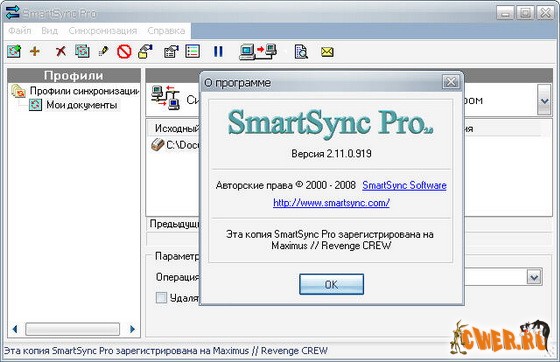Close the О программе dialog
This screenshot has height=362, width=560.
point(451,82)
